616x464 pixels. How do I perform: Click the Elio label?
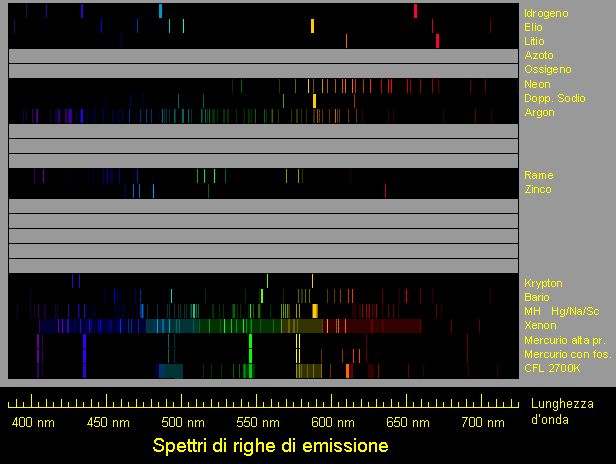coord(533,27)
